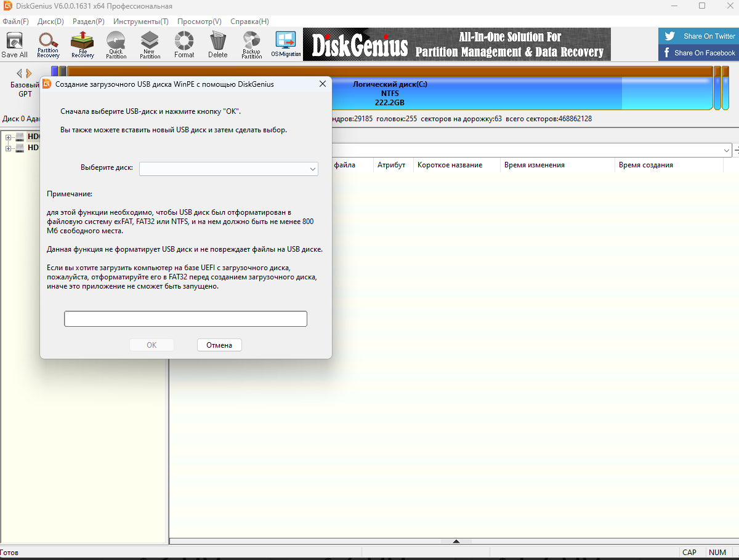Image resolution: width=739 pixels, height=560 pixels.
Task: Sort by the Короткое название column
Action: click(x=456, y=165)
